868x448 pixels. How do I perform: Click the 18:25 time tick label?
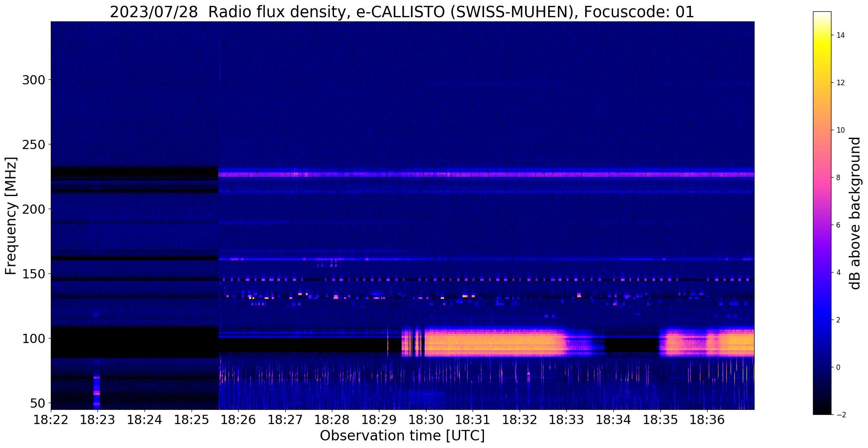click(192, 420)
